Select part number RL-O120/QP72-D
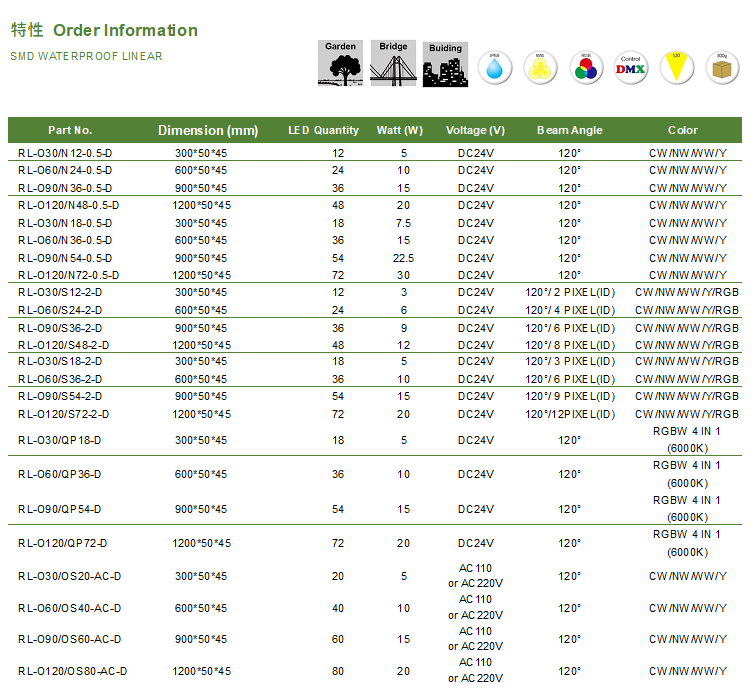The height and width of the screenshot is (700, 752). 62,543
